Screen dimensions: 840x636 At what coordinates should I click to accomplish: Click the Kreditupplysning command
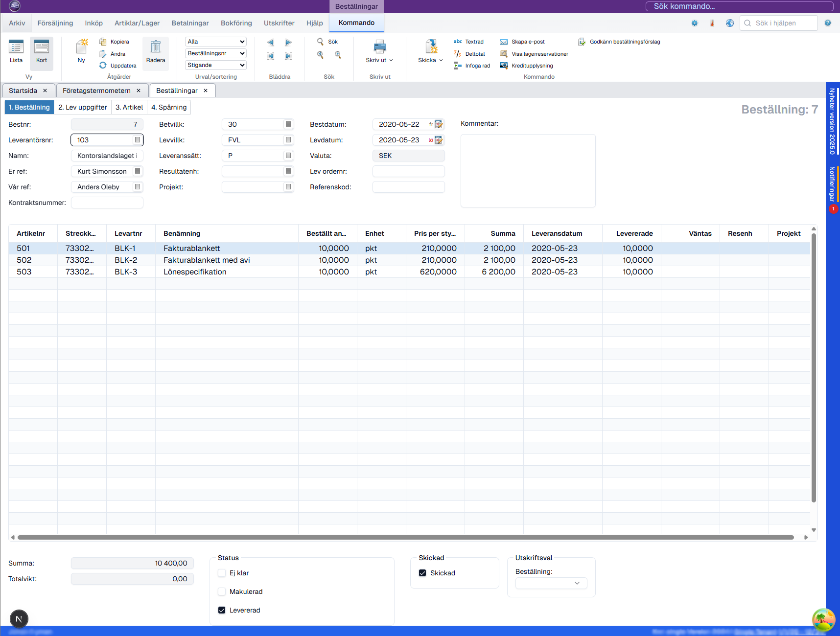click(x=532, y=66)
